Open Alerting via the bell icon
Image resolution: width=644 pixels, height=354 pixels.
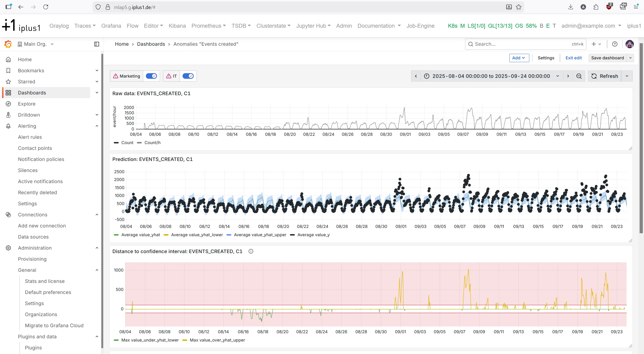click(8, 126)
